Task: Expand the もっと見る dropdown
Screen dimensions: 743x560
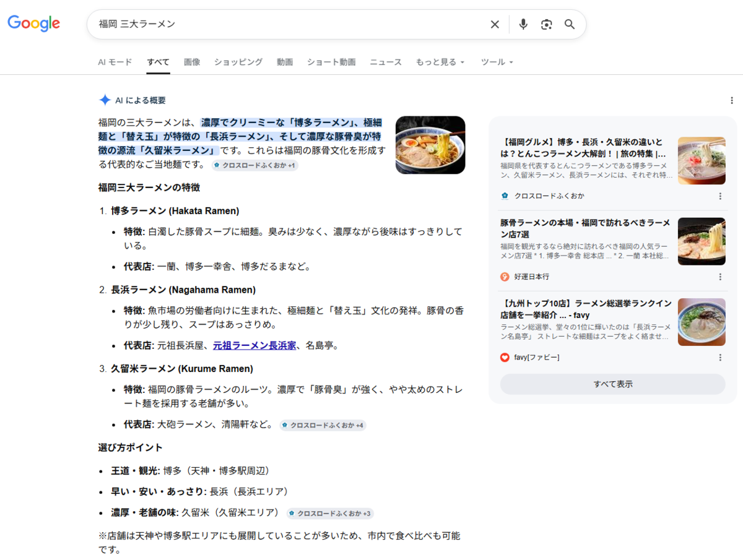Action: [x=440, y=62]
